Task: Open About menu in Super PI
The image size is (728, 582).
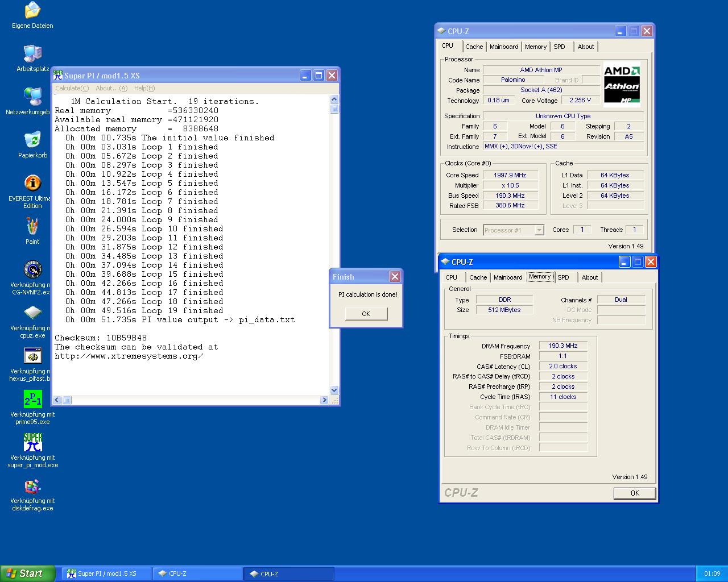Action: pyautogui.click(x=111, y=88)
